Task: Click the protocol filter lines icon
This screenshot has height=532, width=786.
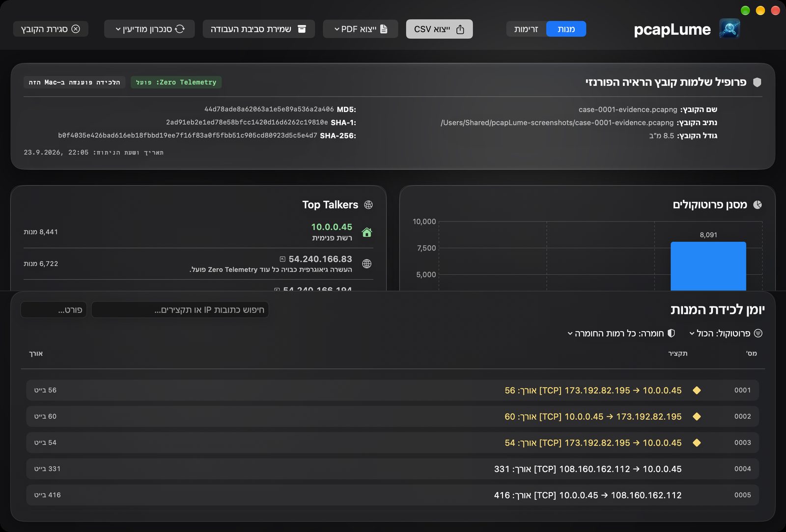Action: 758,333
